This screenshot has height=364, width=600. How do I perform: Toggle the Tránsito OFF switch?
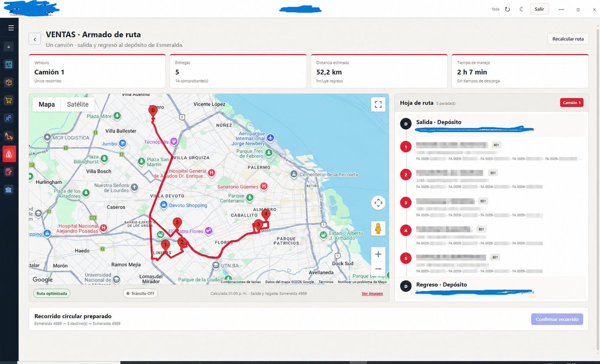click(140, 294)
